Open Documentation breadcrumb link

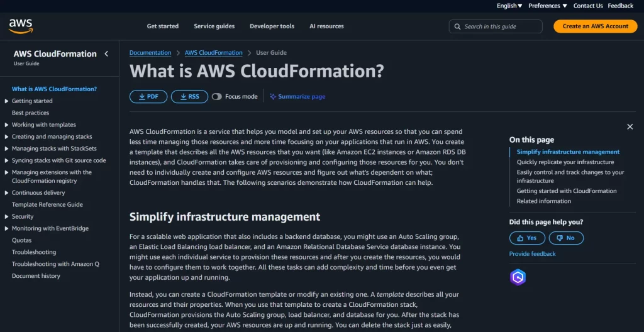click(150, 53)
